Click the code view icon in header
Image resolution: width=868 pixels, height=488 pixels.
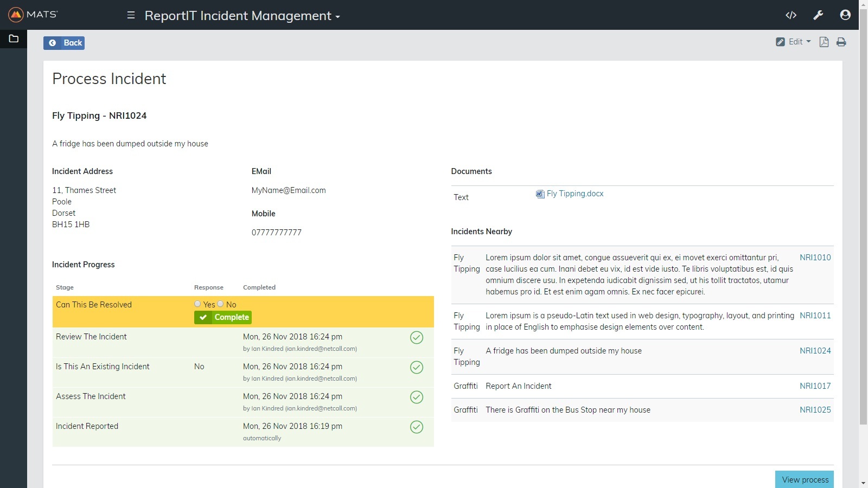pos(791,15)
